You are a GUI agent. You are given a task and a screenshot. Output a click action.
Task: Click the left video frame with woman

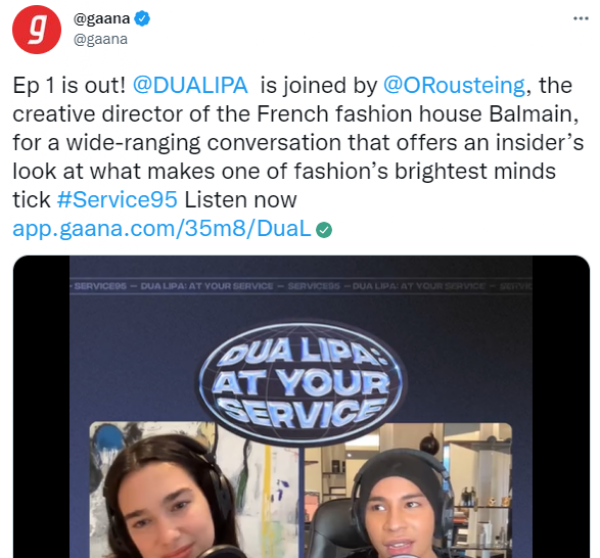[196, 490]
